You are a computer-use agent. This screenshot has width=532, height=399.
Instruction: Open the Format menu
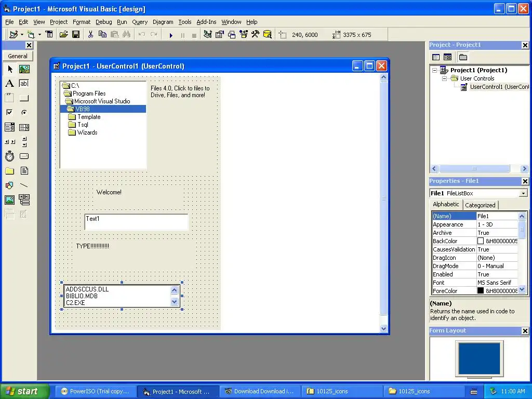[82, 22]
